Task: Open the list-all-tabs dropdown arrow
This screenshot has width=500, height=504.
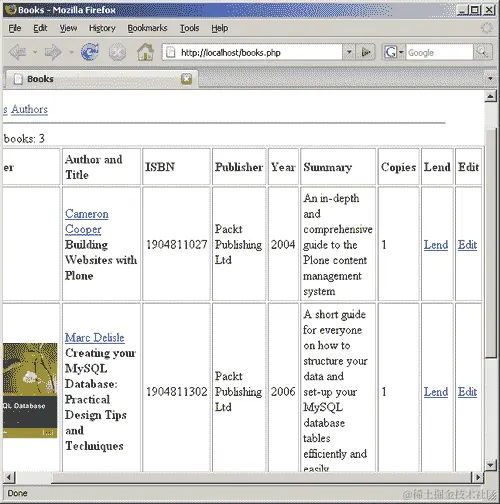Action: [x=490, y=79]
